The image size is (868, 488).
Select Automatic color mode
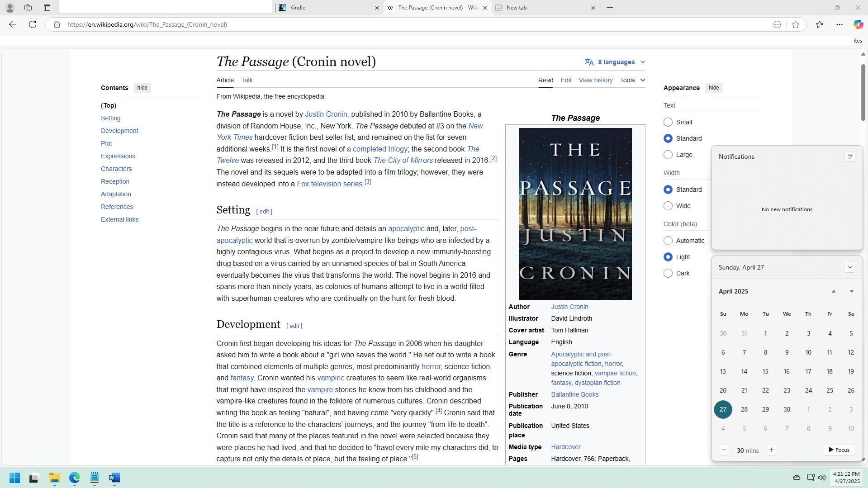pyautogui.click(x=668, y=241)
